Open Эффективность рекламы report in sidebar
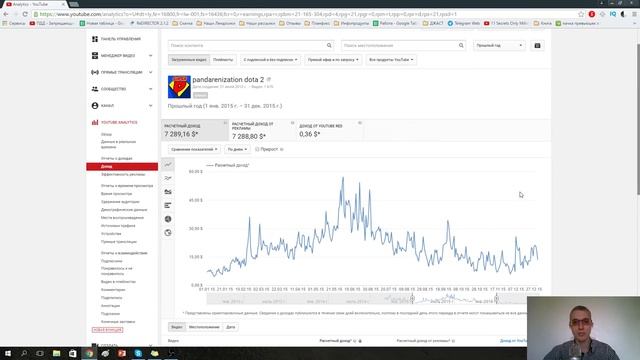The width and height of the screenshot is (640, 360). pos(123,174)
